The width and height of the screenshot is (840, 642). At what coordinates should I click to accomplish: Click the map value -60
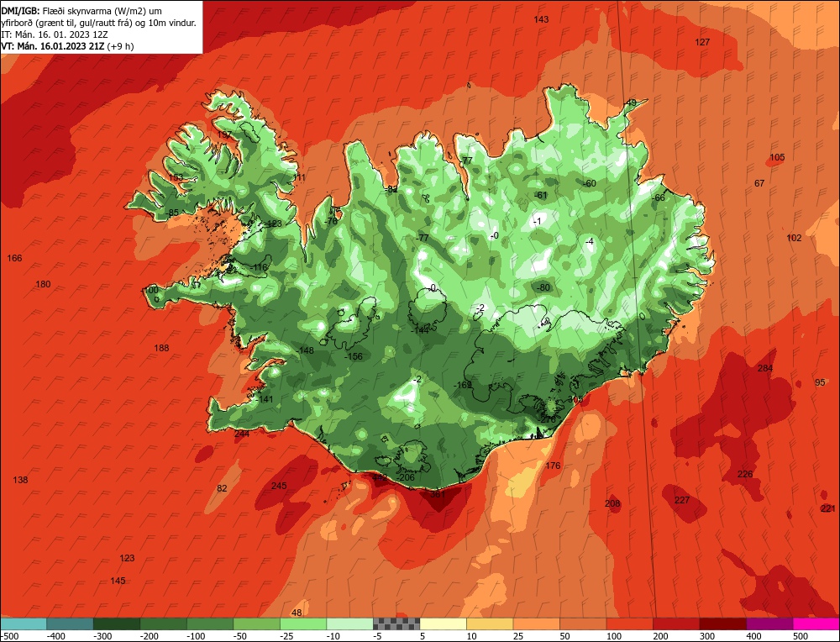pos(590,183)
